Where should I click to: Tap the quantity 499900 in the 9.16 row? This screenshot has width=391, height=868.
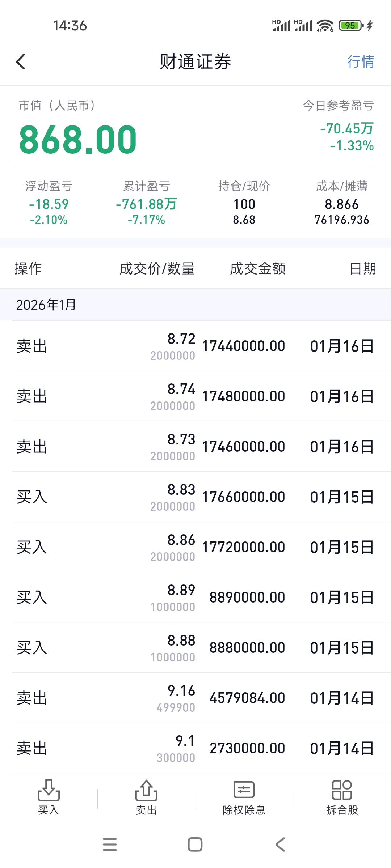click(176, 708)
